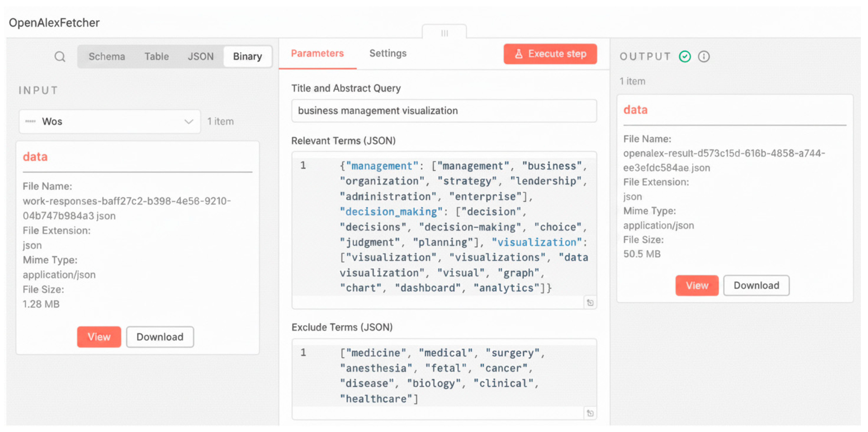Screen dimensions: 868x432
Task: View the openalex-result output file
Action: 697,286
